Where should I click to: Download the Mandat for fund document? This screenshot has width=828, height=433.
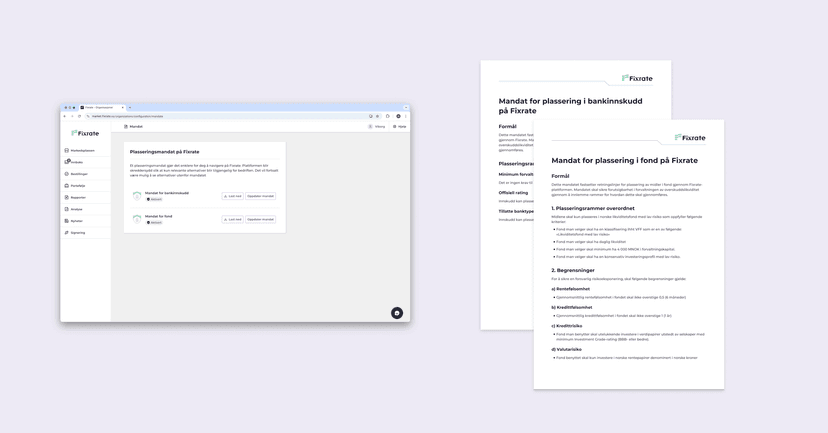(x=232, y=219)
